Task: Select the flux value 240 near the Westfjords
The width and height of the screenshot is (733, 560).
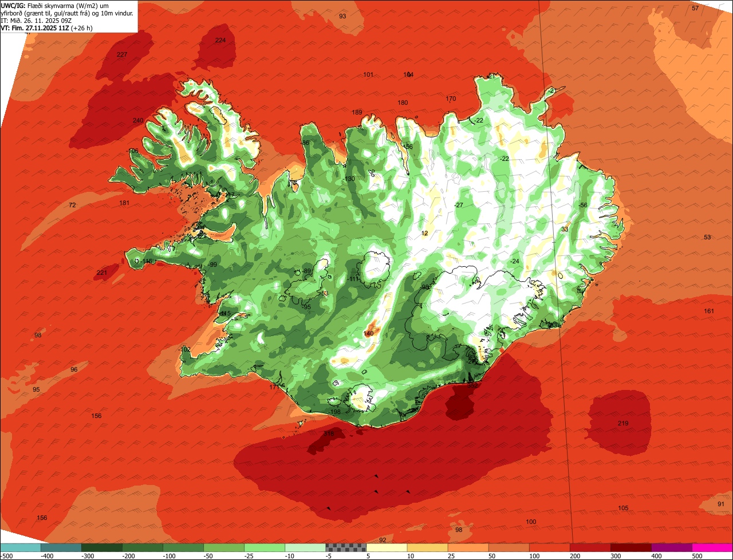Action: [x=138, y=120]
